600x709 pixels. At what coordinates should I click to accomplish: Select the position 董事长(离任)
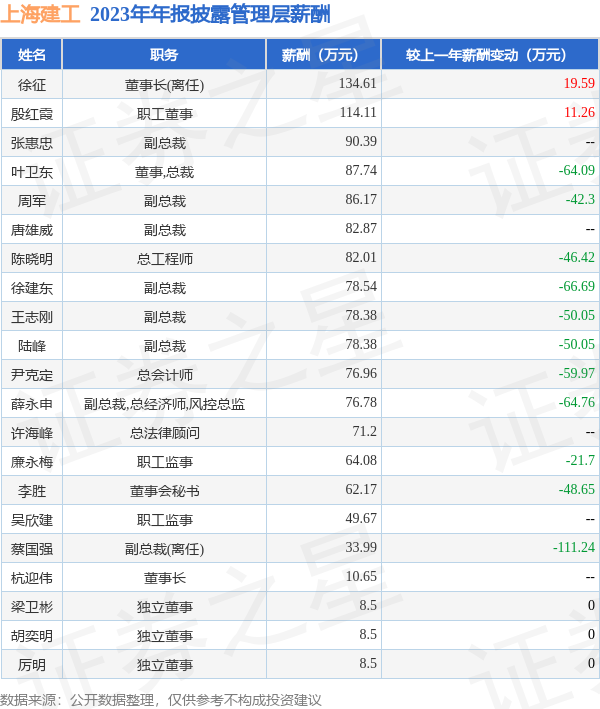point(165,85)
